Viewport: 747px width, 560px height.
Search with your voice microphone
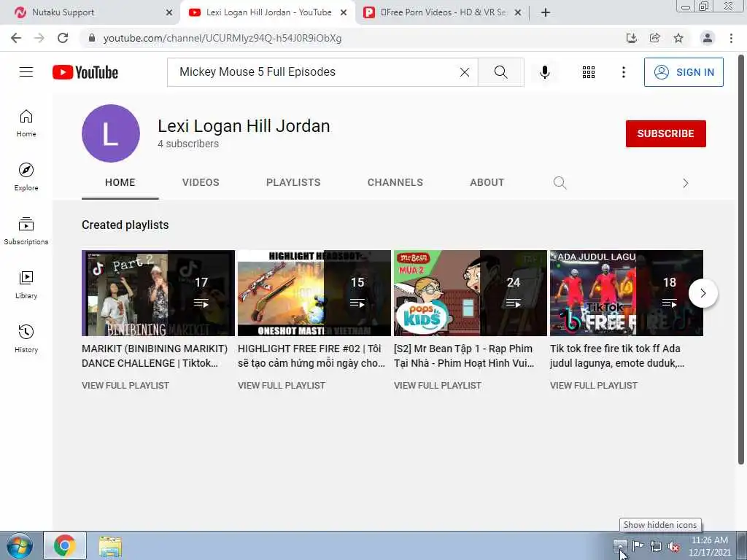pos(545,72)
